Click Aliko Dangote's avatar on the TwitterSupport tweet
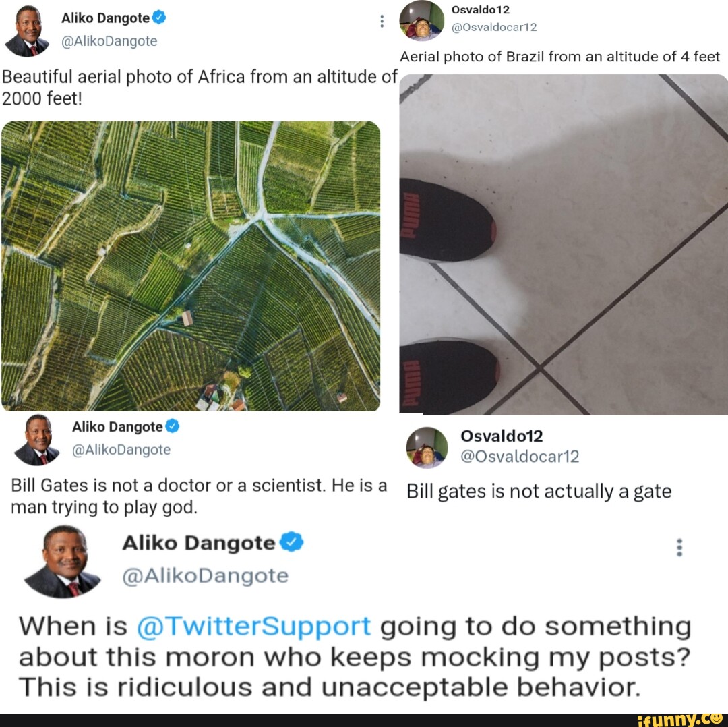The image size is (728, 727). click(63, 562)
